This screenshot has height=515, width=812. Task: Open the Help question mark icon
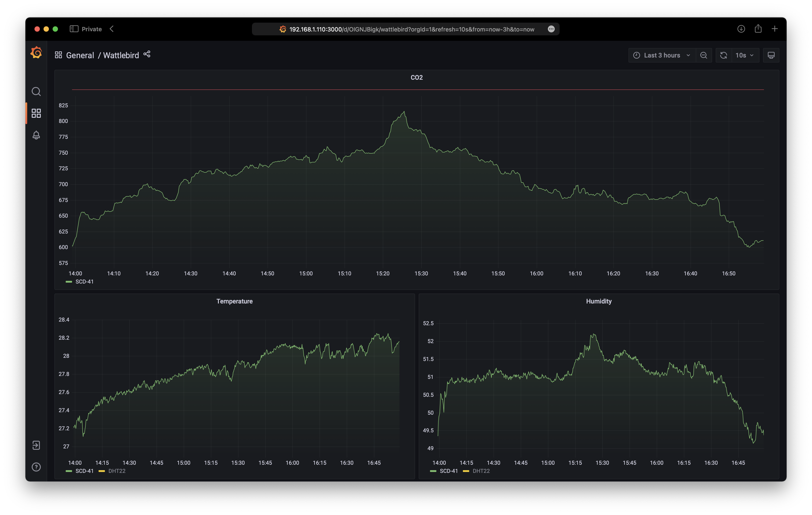[x=36, y=467]
